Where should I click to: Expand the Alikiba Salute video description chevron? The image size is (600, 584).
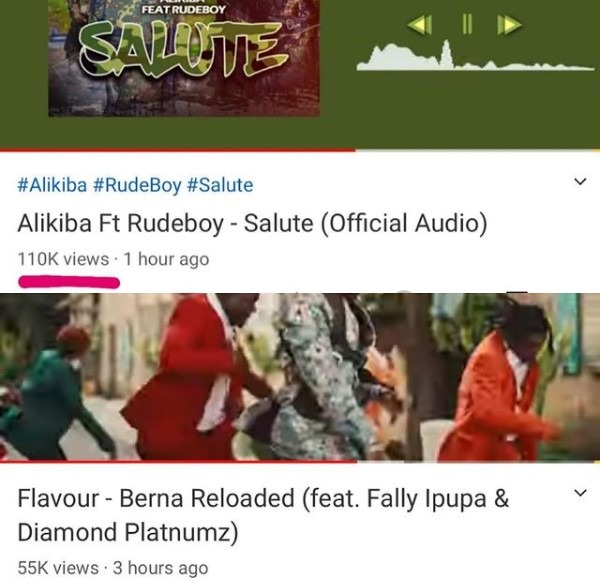pyautogui.click(x=580, y=181)
